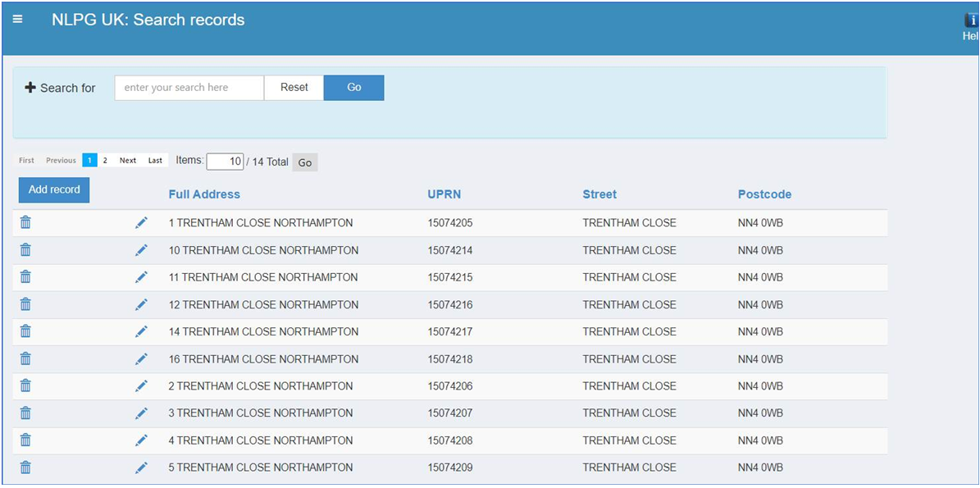Screen dimensions: 980x488
Task: Sort by UPRN column header
Action: coord(444,194)
